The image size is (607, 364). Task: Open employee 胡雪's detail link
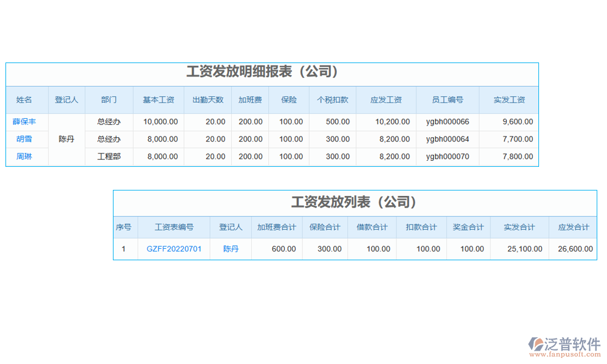point(25,139)
